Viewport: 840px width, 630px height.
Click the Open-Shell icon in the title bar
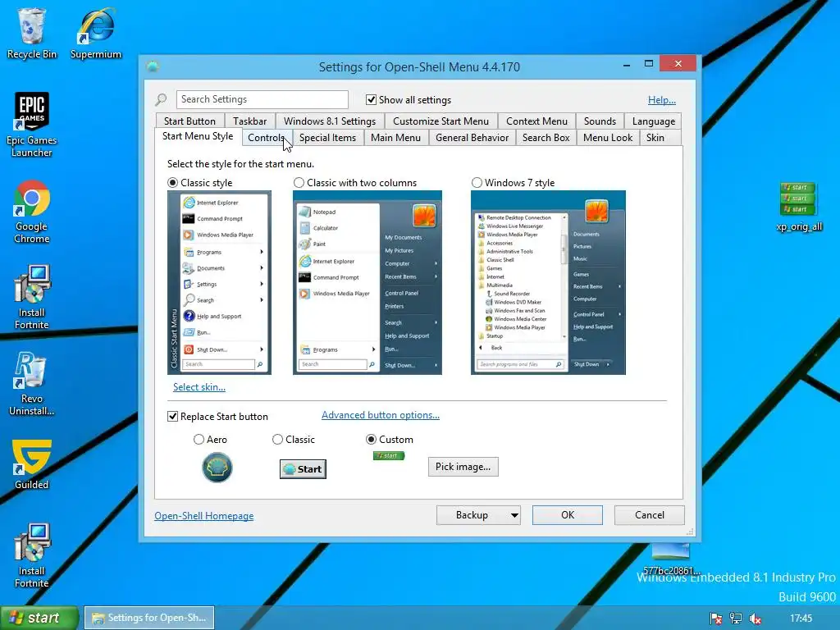click(x=153, y=66)
